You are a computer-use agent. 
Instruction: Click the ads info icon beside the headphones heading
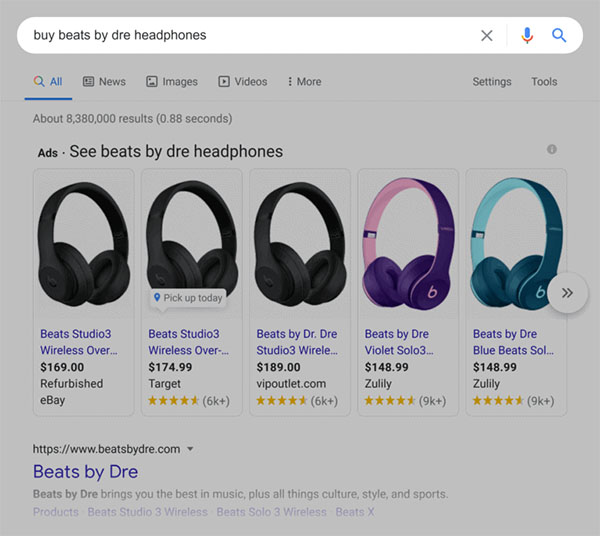pyautogui.click(x=551, y=149)
